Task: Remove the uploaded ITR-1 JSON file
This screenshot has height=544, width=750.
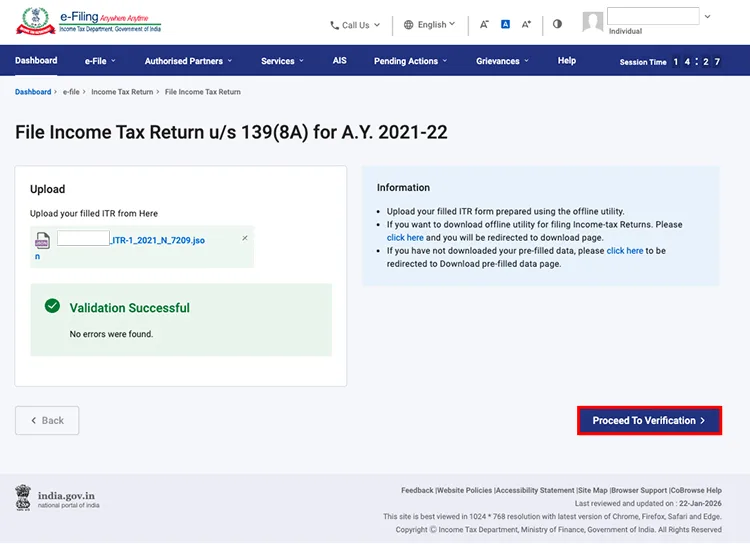Action: [x=245, y=238]
